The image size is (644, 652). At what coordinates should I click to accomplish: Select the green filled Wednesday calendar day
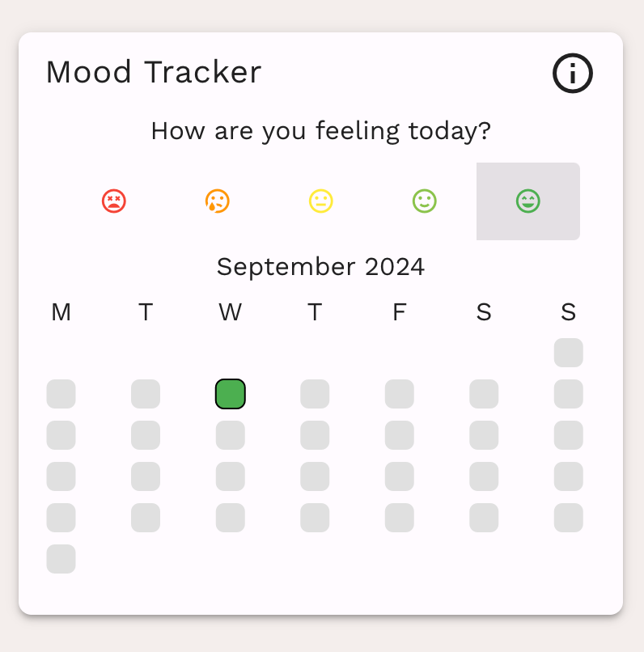tap(231, 394)
